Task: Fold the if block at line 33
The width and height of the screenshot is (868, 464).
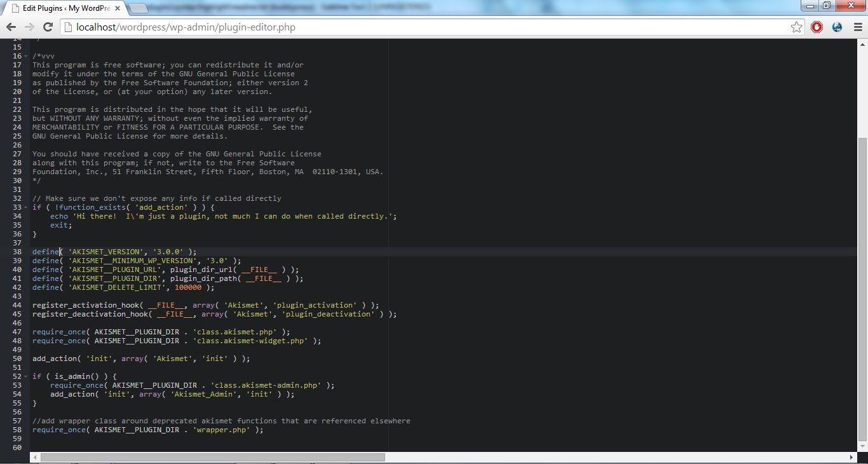Action: [26, 207]
